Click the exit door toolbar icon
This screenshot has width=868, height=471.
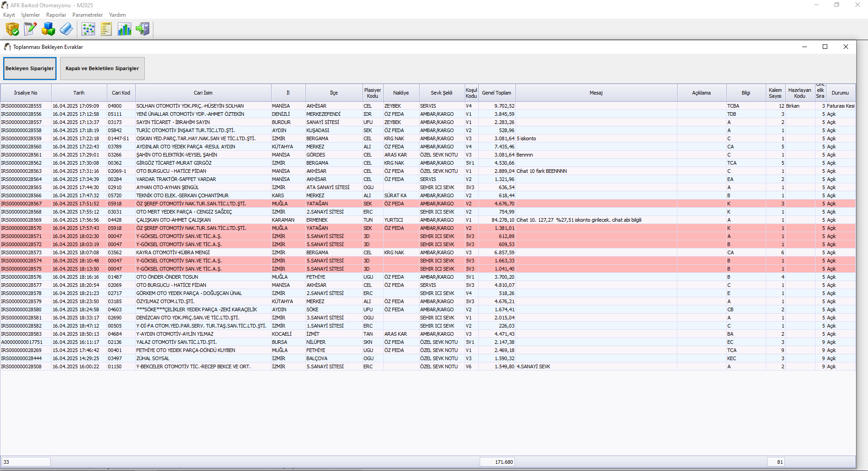click(x=143, y=29)
